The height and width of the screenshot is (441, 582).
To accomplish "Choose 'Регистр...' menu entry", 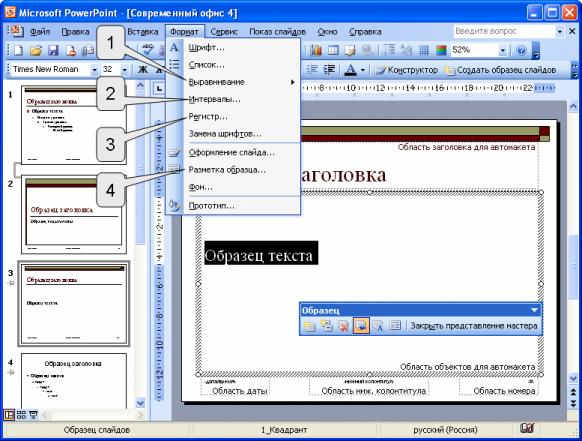I will click(x=233, y=117).
